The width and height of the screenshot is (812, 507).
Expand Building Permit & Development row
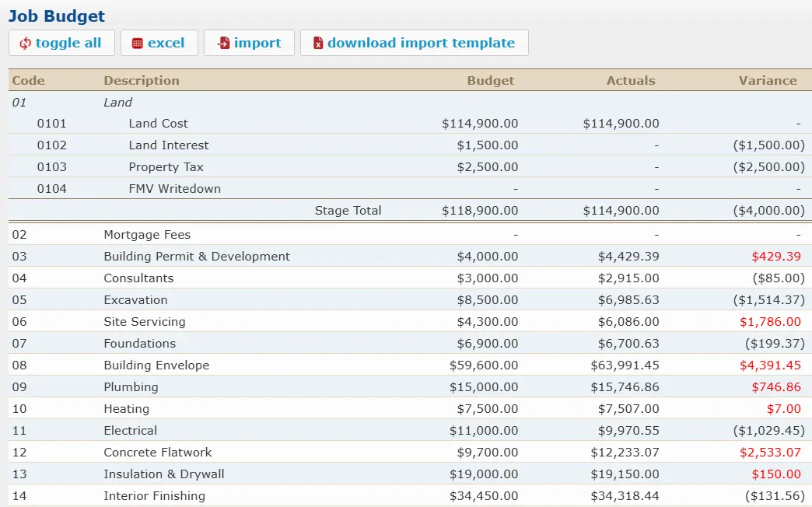[410, 256]
